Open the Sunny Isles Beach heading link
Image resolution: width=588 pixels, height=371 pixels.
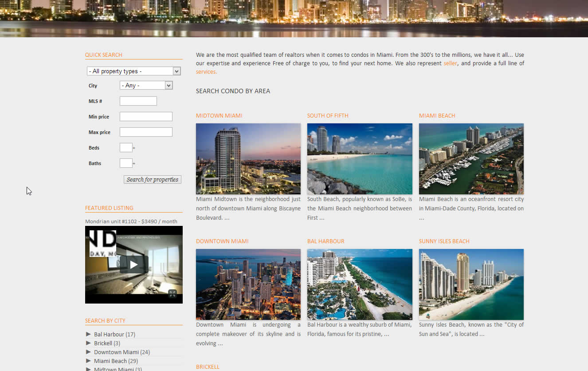click(444, 241)
